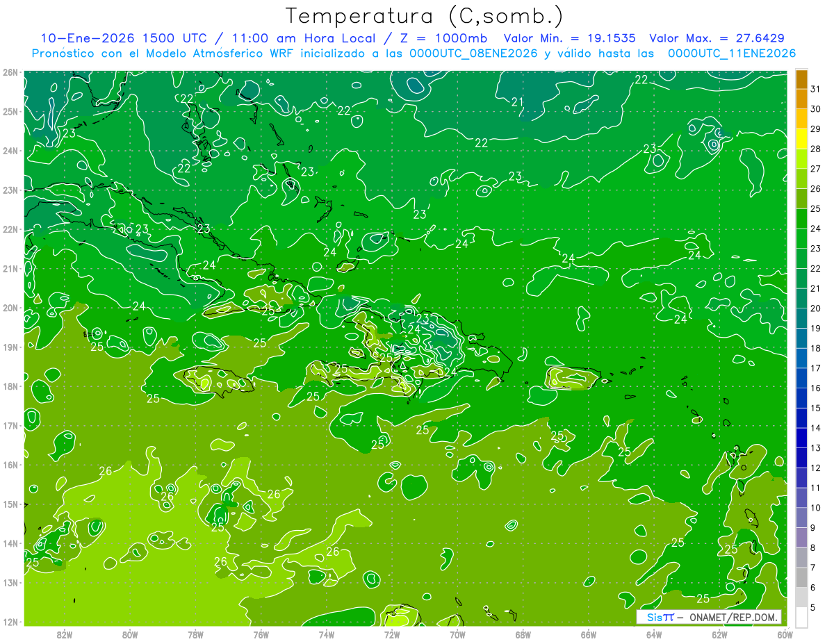Click the grey swatch between 6 and 7
Viewport: 834px width, 644px height.
click(x=801, y=577)
